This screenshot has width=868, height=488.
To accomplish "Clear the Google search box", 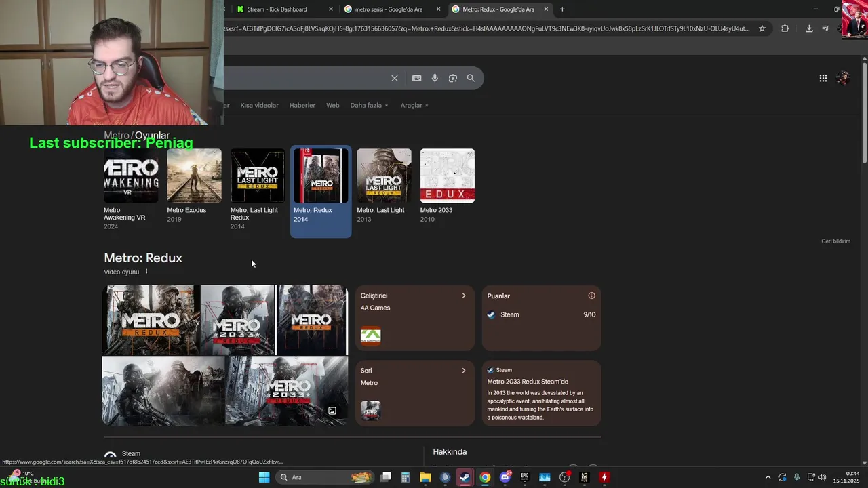I will [x=394, y=78].
